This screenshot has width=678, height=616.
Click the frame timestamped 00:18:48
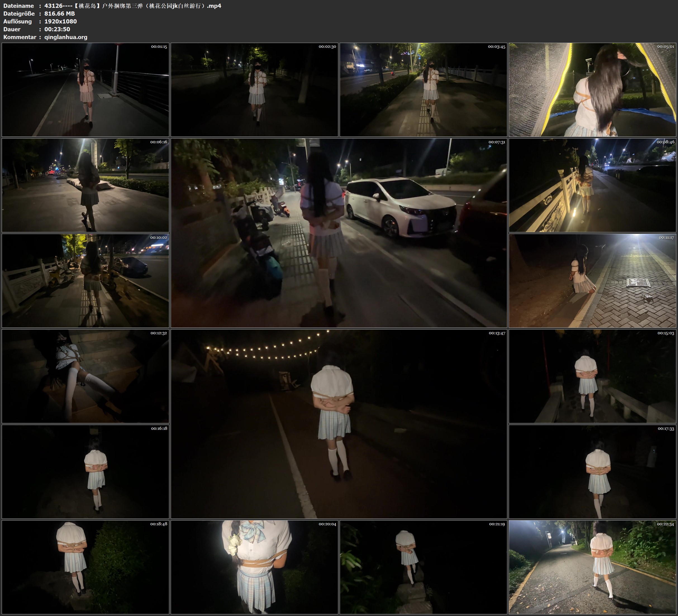pos(85,567)
